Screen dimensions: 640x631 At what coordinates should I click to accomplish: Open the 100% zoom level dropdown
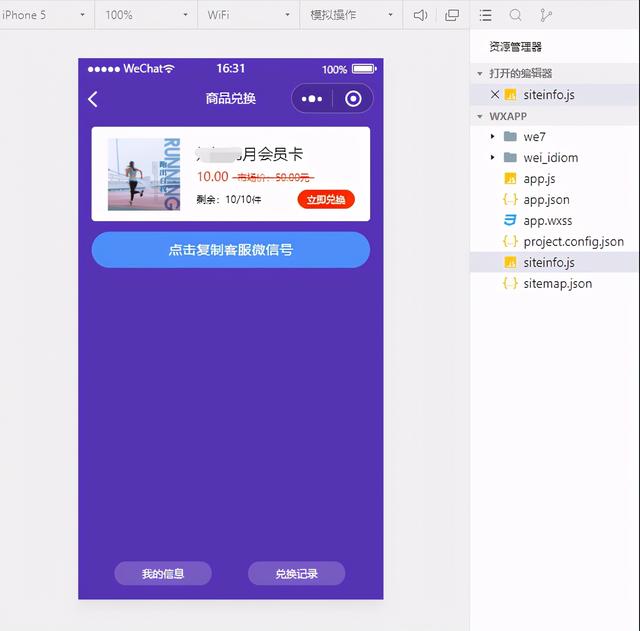pos(147,15)
